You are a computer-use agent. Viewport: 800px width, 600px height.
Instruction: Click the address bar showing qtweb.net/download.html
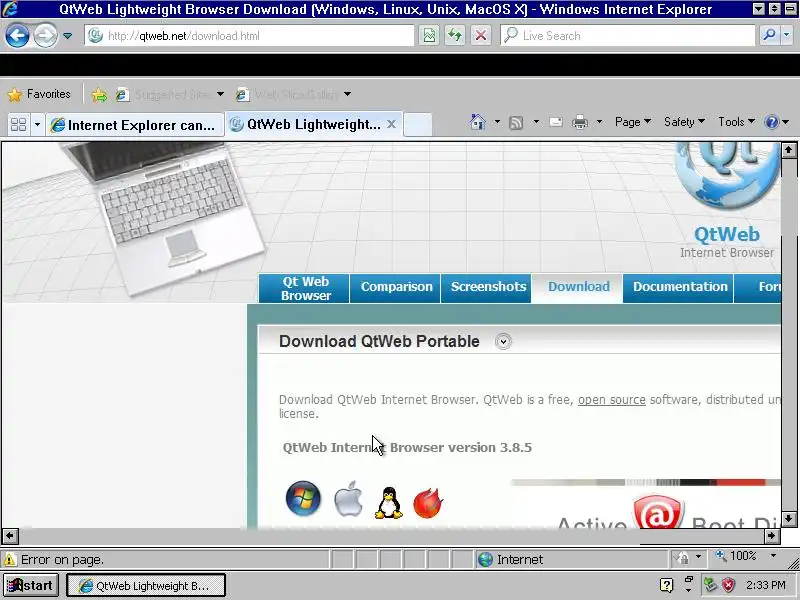click(249, 36)
